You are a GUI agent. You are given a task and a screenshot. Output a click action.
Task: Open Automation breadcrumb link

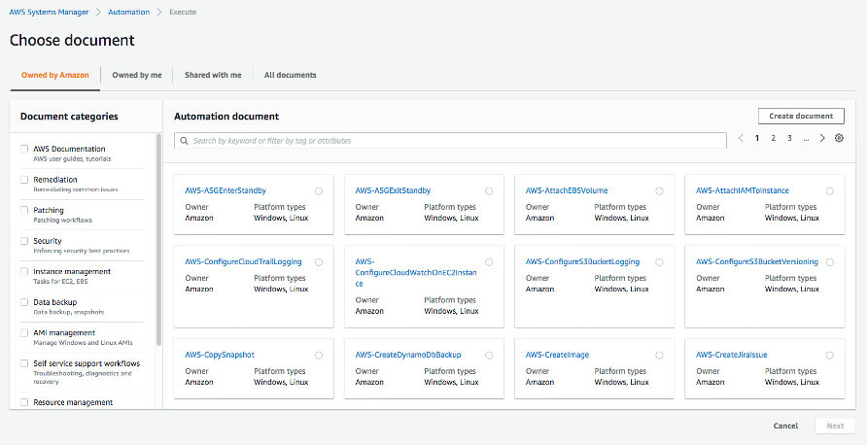pos(128,13)
